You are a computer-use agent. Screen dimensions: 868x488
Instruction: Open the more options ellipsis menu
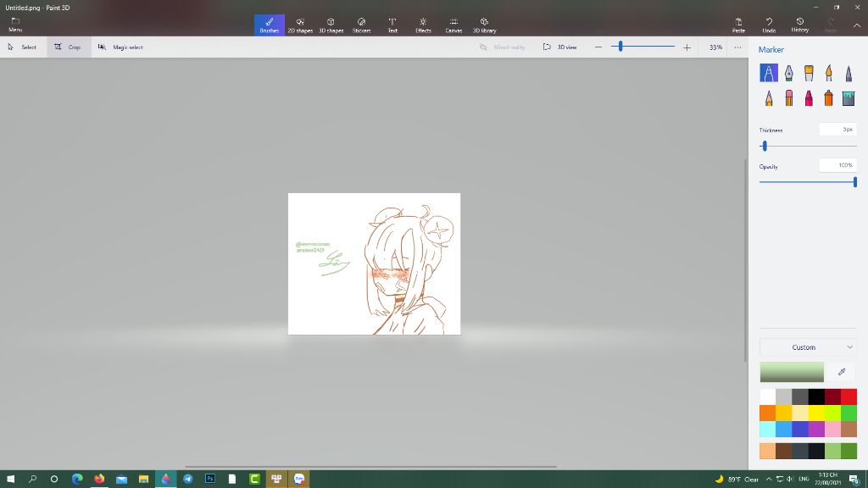point(738,47)
